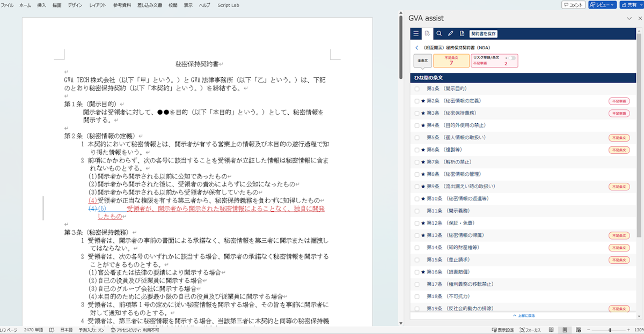This screenshot has height=334, width=644.
Task: Click the Focus mode status icon
Action: [530, 330]
